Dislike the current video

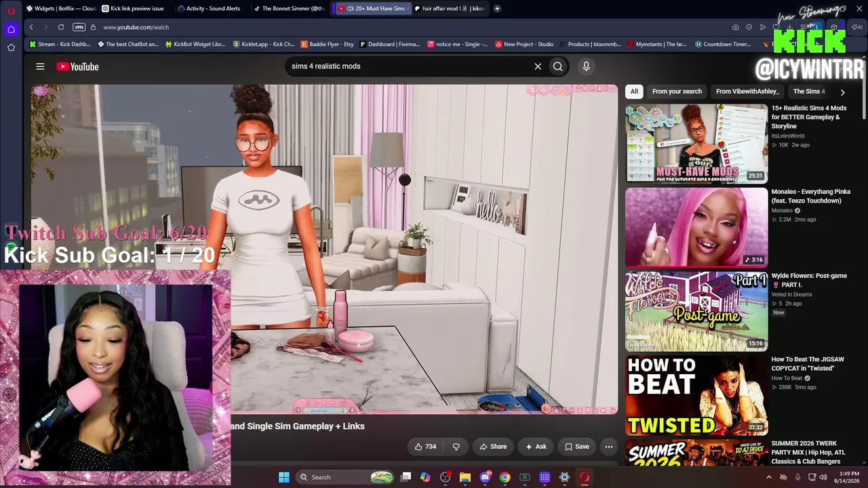pos(456,447)
